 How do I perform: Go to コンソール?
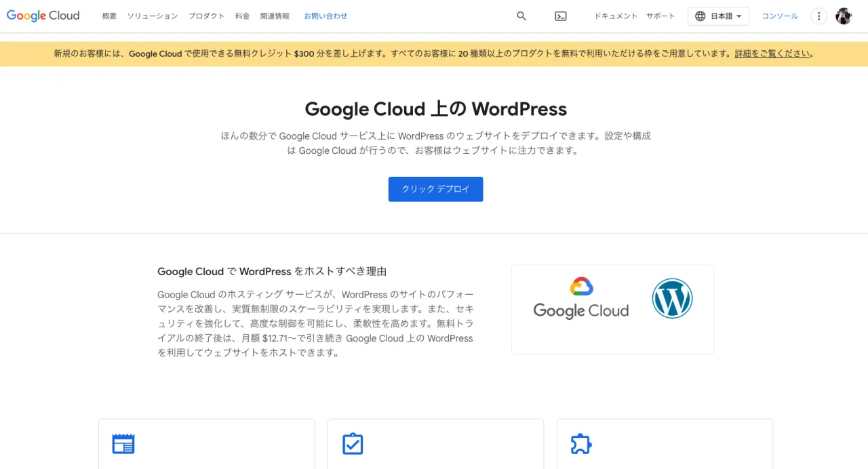780,16
